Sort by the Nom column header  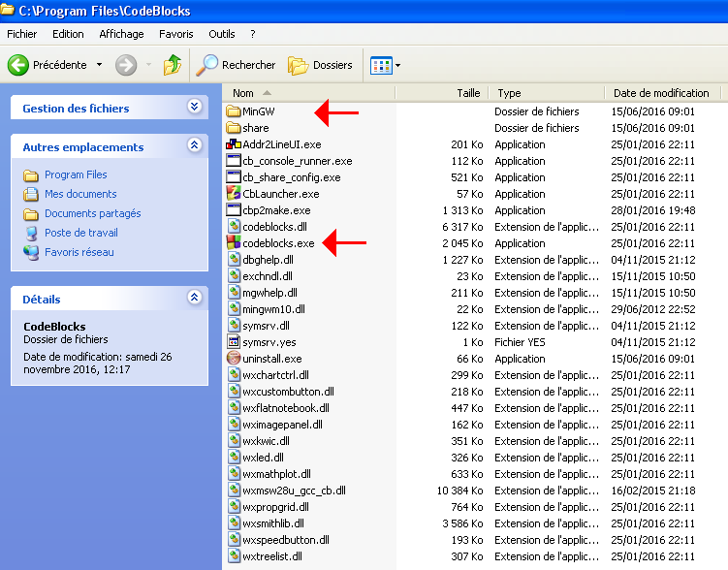coord(309,93)
